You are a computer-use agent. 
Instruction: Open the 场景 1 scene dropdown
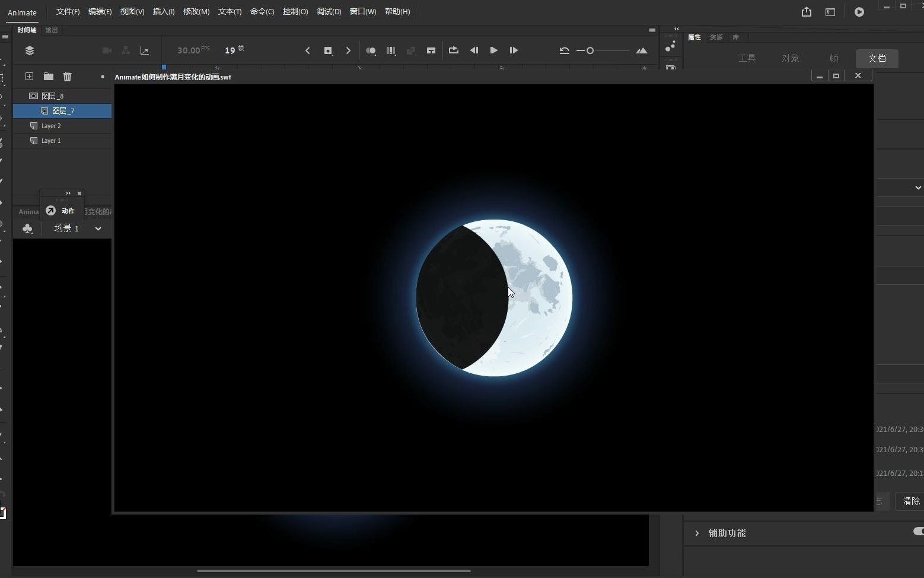pos(98,228)
